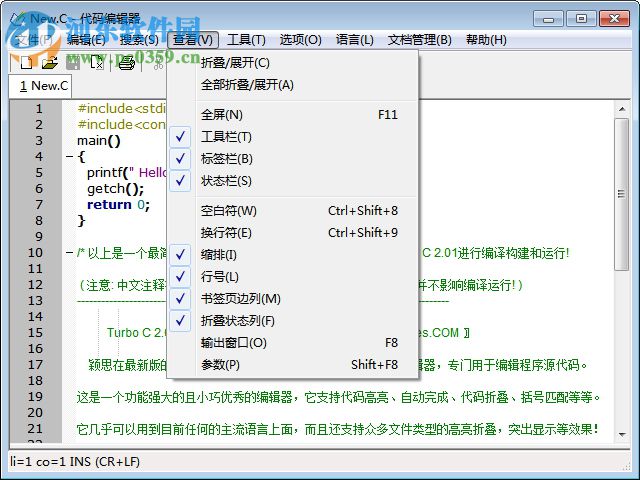Click line number 7 in the margin
The width and height of the screenshot is (640, 480).
pyautogui.click(x=39, y=204)
